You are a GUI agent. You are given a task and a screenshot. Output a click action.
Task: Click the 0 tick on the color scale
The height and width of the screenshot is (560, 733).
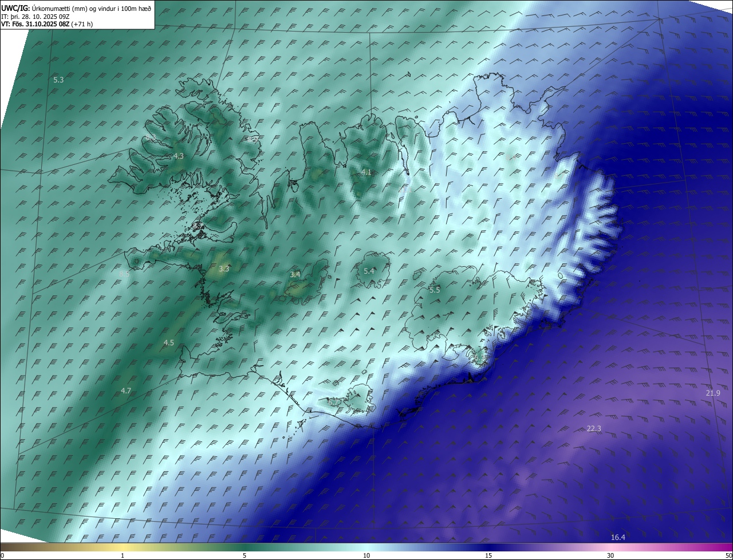[2, 555]
